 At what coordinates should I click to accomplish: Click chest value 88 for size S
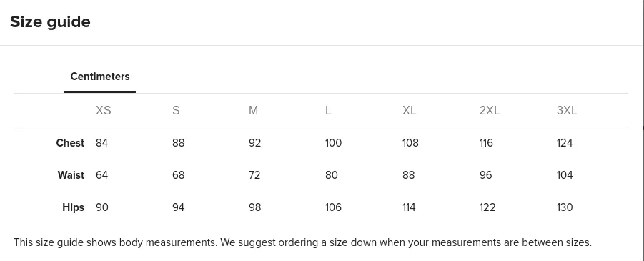coord(178,143)
